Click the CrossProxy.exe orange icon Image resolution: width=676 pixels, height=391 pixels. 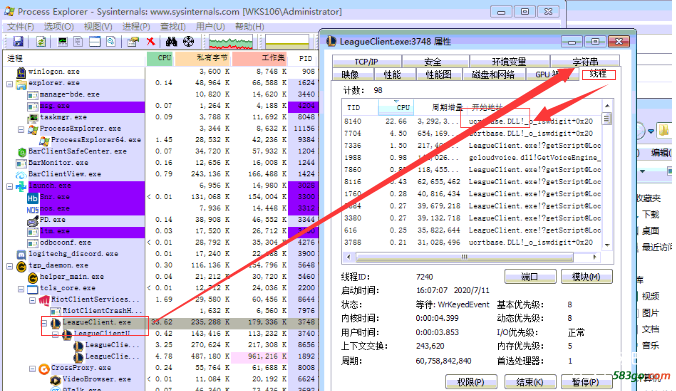44,369
